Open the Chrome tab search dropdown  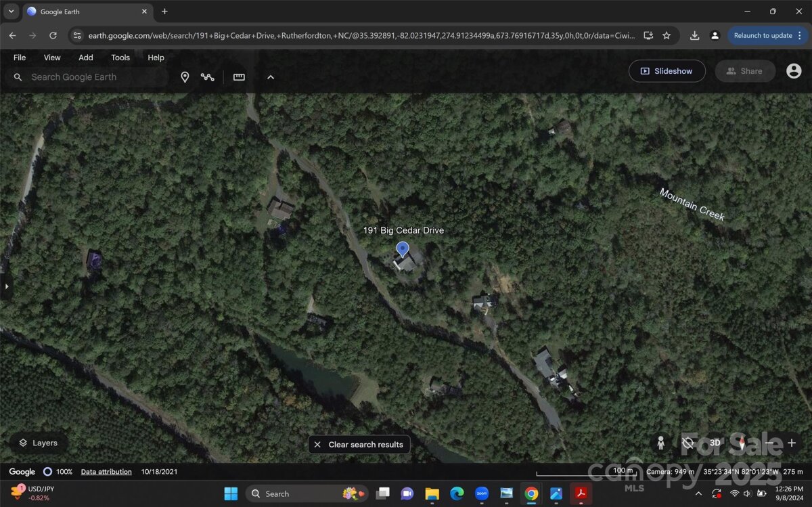(11, 12)
